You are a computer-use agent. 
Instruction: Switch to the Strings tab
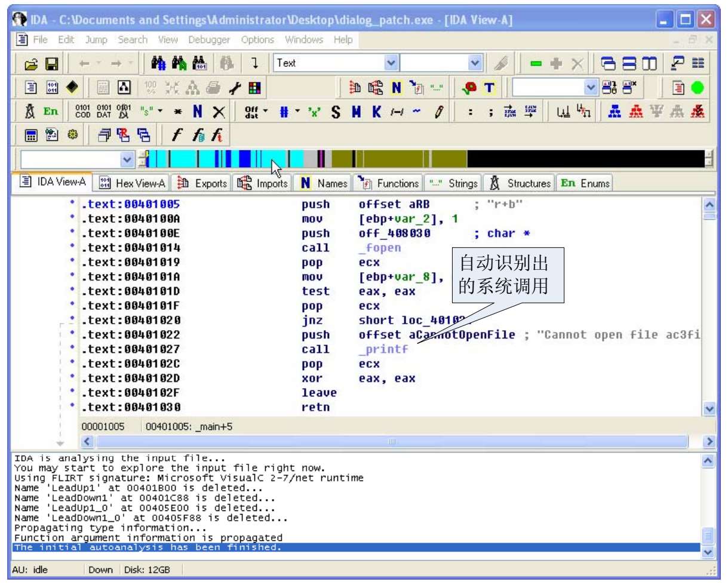pyautogui.click(x=453, y=183)
